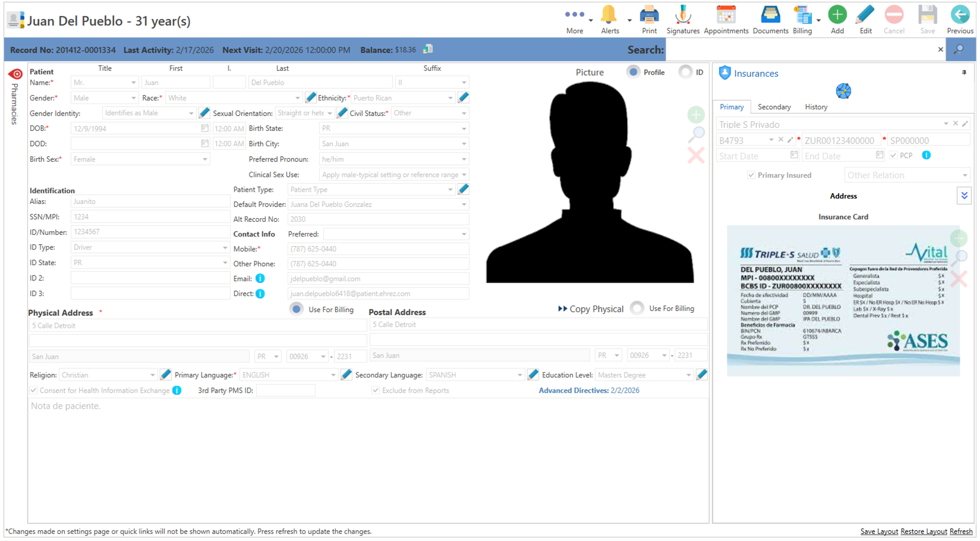The width and height of the screenshot is (980, 541).
Task: Click the Restore Layout link
Action: click(924, 531)
